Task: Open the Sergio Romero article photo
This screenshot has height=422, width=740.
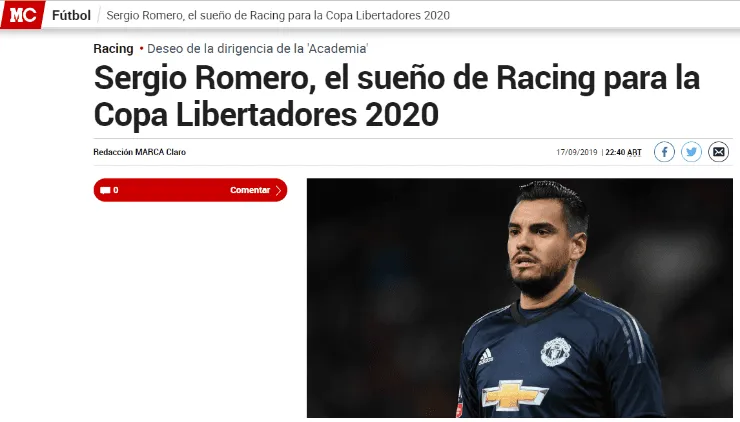Action: 520,298
